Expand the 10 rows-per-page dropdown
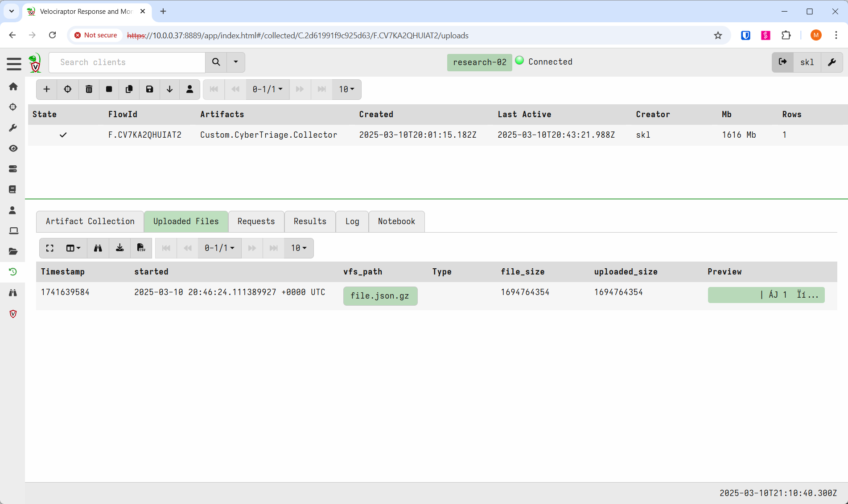 pyautogui.click(x=298, y=248)
